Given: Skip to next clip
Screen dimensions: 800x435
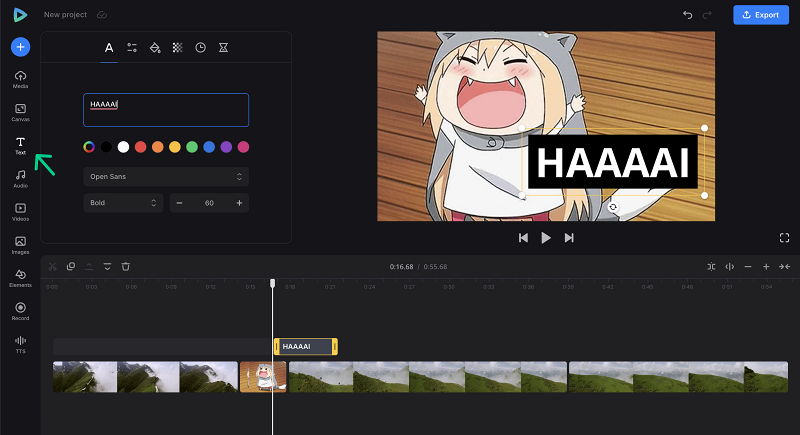Looking at the screenshot, I should (x=569, y=238).
